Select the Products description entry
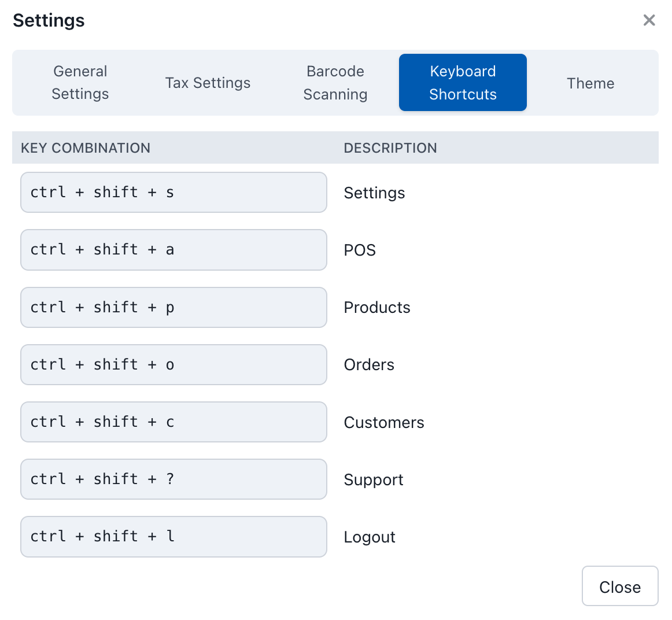The height and width of the screenshot is (620, 672). [377, 307]
